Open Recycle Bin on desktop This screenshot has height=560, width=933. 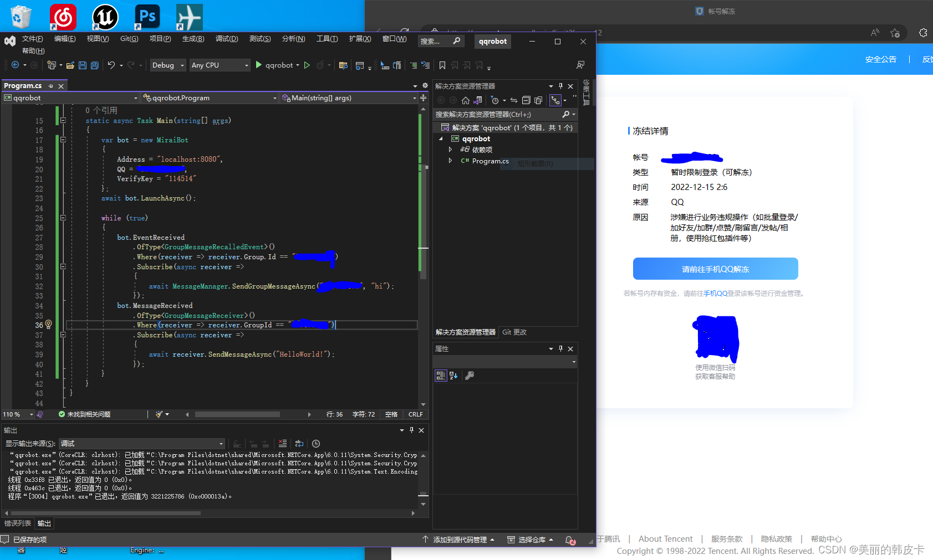click(21, 17)
